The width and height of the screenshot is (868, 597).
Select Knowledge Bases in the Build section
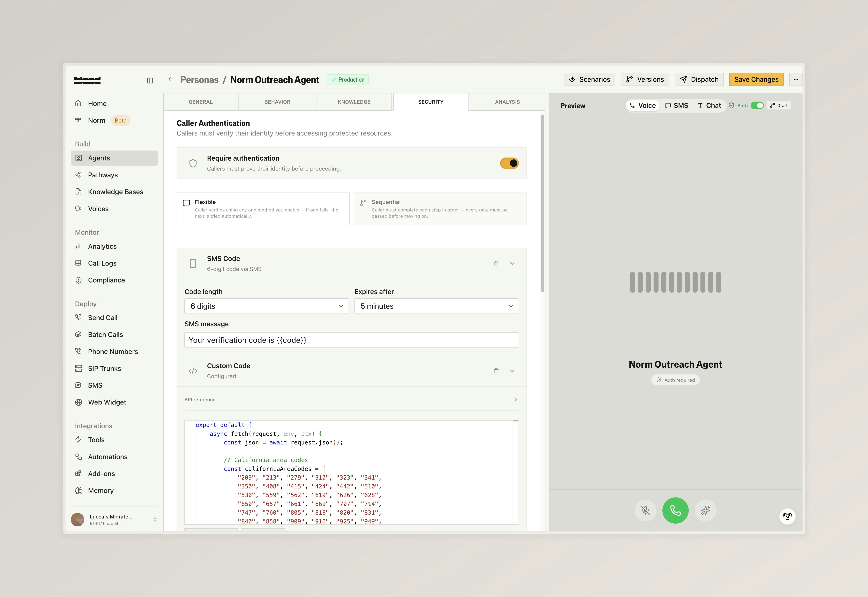pos(115,191)
